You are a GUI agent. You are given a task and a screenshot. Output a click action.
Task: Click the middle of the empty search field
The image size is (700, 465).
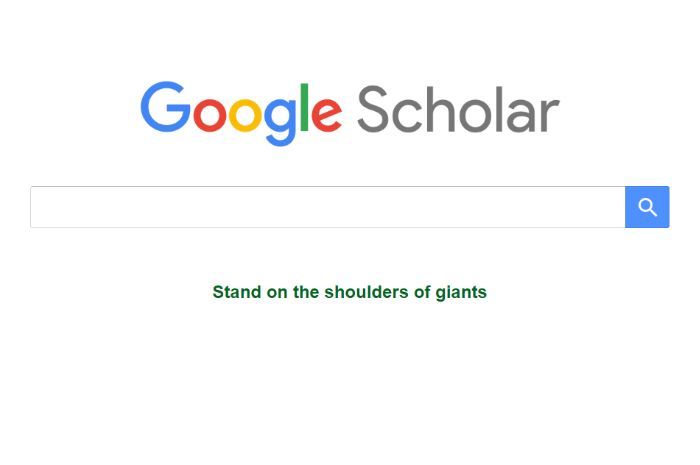click(328, 207)
